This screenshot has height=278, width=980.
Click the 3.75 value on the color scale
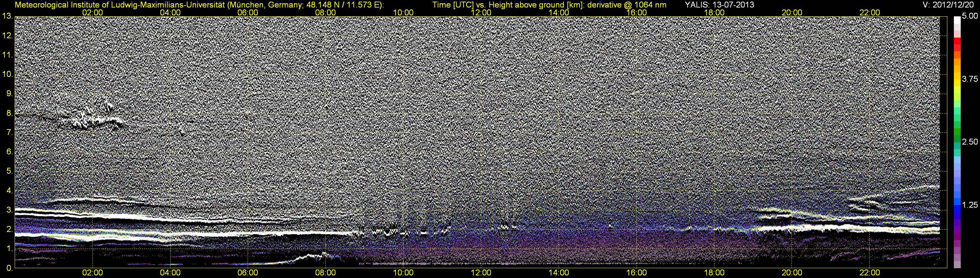click(x=970, y=79)
